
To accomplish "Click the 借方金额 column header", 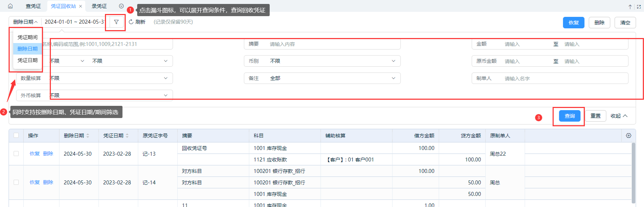I will coord(415,136).
